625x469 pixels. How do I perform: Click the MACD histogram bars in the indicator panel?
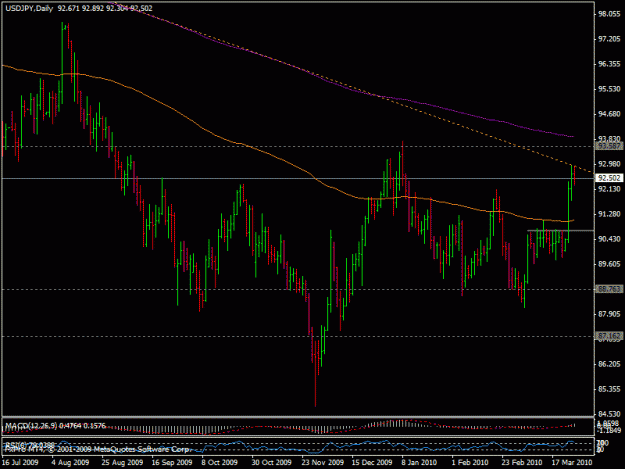pos(399,424)
